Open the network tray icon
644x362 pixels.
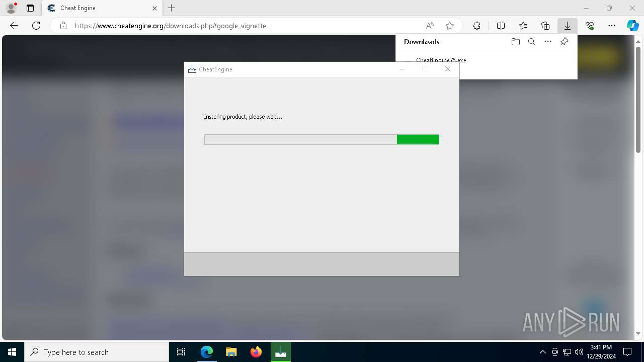click(x=567, y=352)
